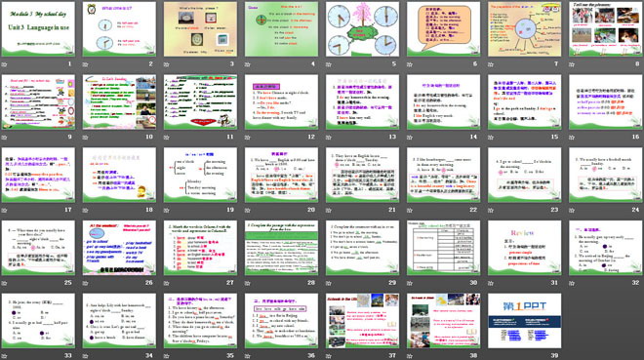This screenshot has width=644, height=360.
Task: Select slide 12 with the purple heading box
Action: pos(281,102)
